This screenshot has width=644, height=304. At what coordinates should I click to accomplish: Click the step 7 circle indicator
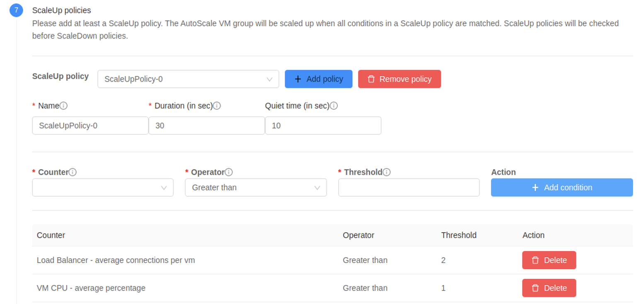(x=16, y=10)
